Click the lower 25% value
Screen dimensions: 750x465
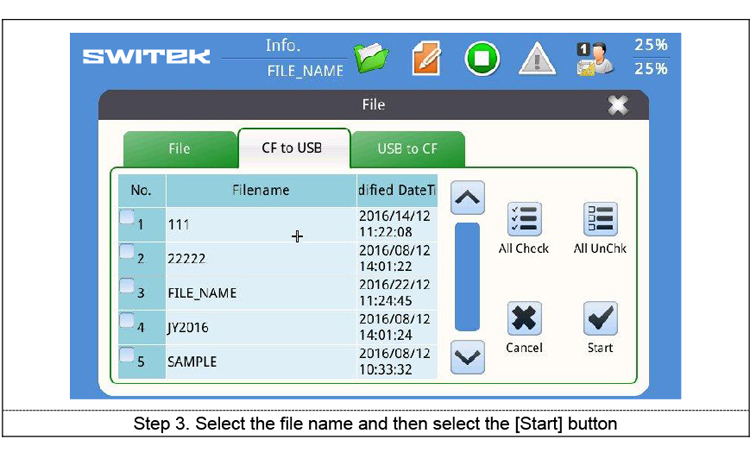651,69
